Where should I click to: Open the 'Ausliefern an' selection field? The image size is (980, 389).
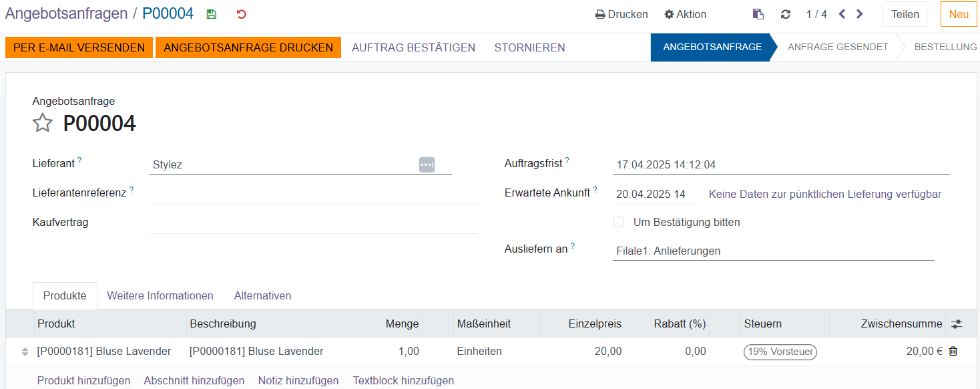[x=772, y=251]
